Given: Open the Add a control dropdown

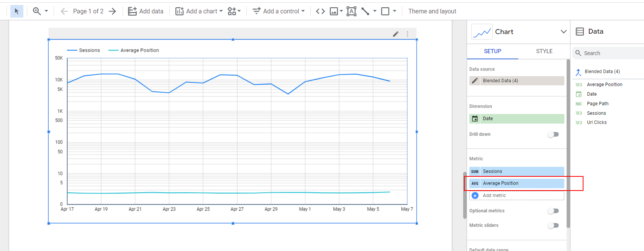Looking at the screenshot, I should click(279, 11).
